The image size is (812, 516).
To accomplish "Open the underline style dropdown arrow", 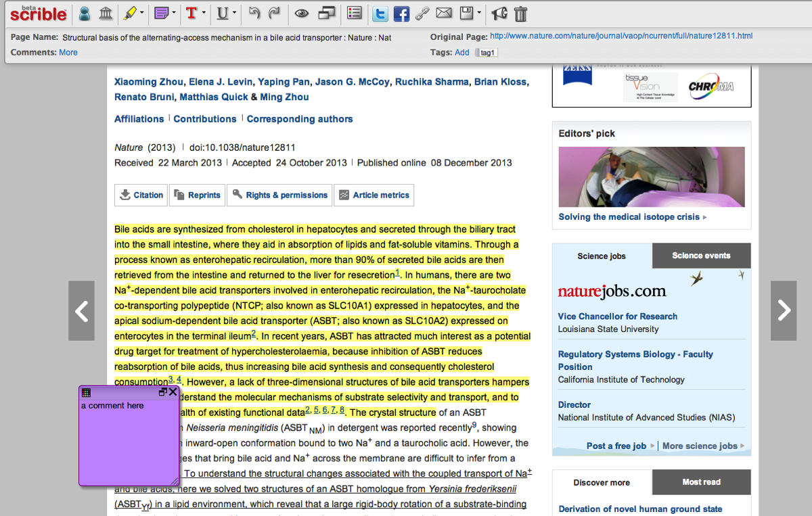I will [x=234, y=12].
